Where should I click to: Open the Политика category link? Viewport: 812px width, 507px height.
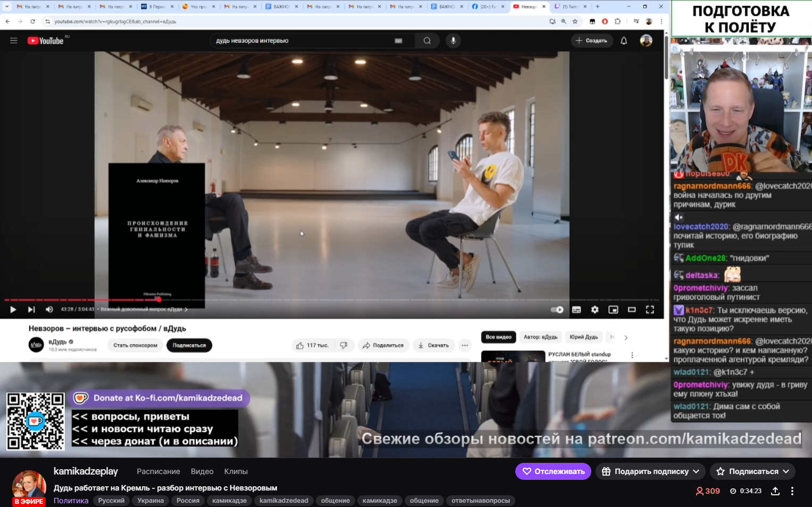point(71,501)
